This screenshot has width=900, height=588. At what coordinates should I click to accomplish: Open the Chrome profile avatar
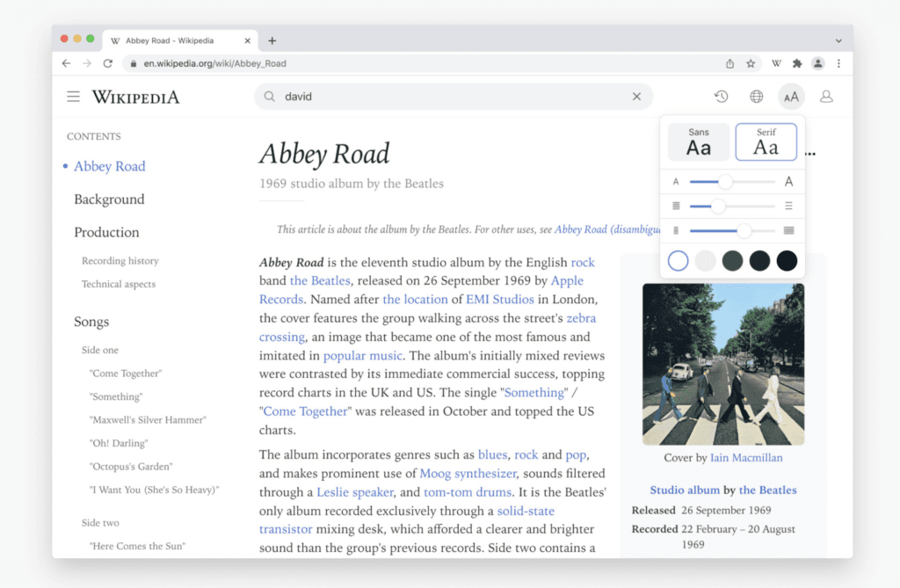click(x=818, y=64)
